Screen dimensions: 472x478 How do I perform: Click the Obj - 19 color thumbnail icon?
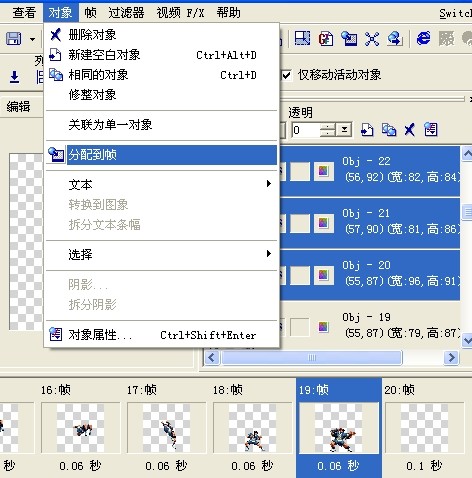tap(324, 327)
